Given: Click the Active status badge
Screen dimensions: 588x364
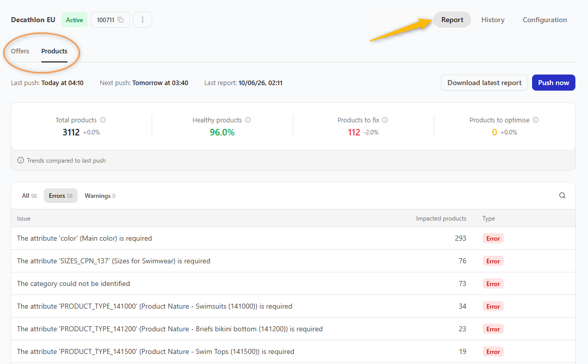Looking at the screenshot, I should (75, 20).
